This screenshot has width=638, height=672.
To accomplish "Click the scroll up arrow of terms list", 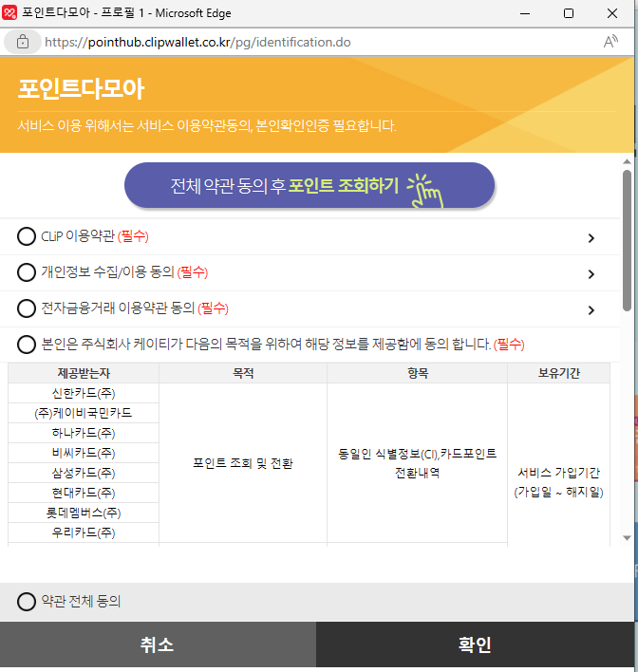I will [x=627, y=162].
